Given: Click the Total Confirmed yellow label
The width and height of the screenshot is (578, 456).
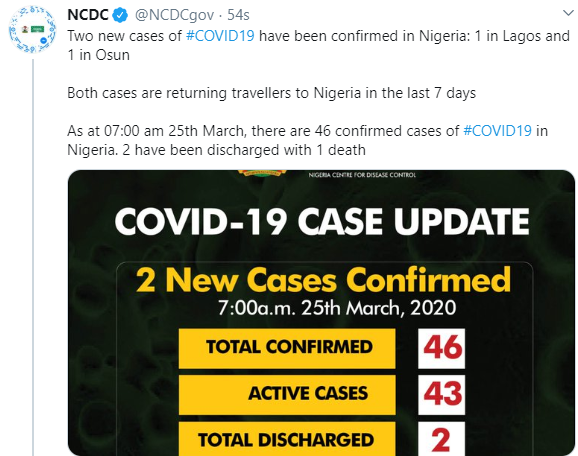Looking at the screenshot, I should pyautogui.click(x=287, y=348).
